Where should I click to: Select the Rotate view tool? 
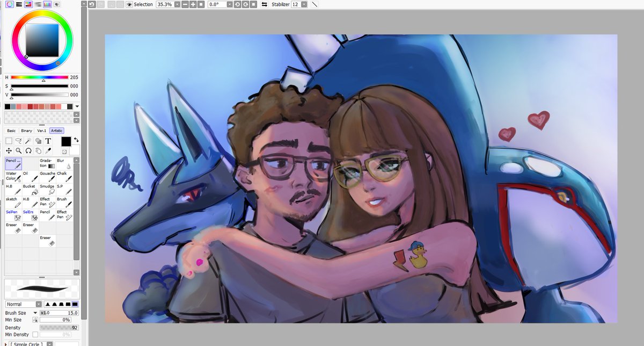click(x=28, y=151)
